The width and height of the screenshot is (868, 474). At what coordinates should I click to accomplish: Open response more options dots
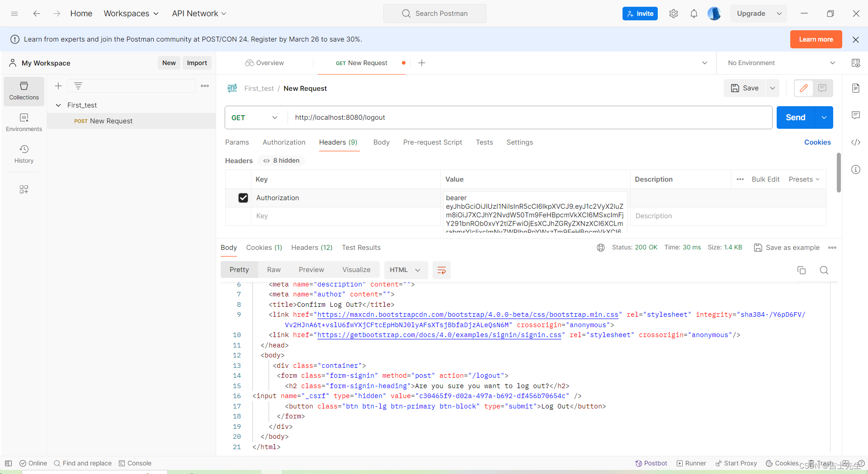click(832, 248)
